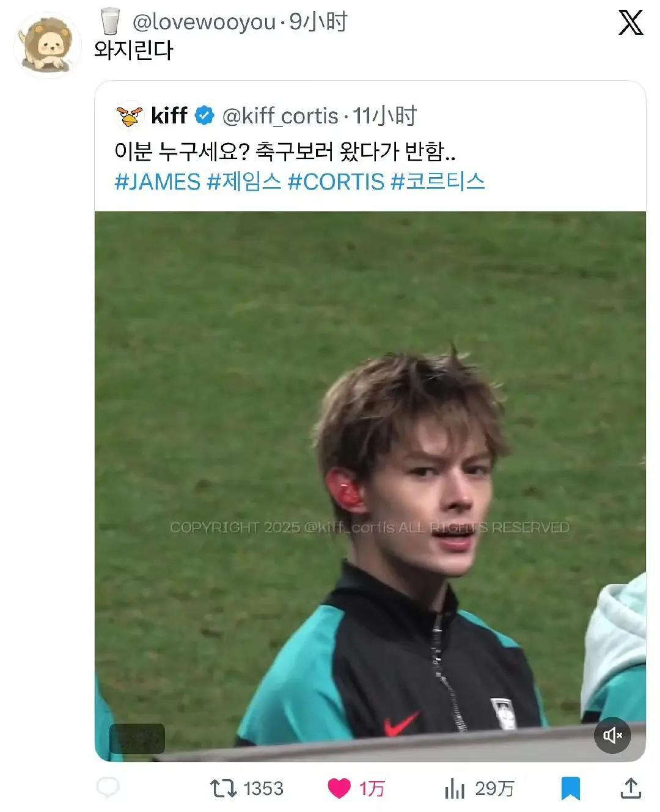660x812 pixels.
Task: Click the kiff display name
Action: (x=169, y=115)
